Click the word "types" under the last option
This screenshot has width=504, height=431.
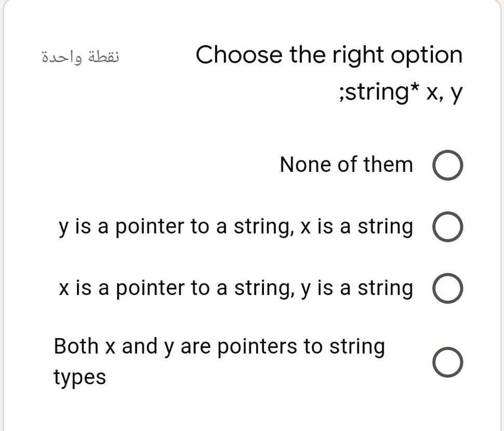[79, 377]
